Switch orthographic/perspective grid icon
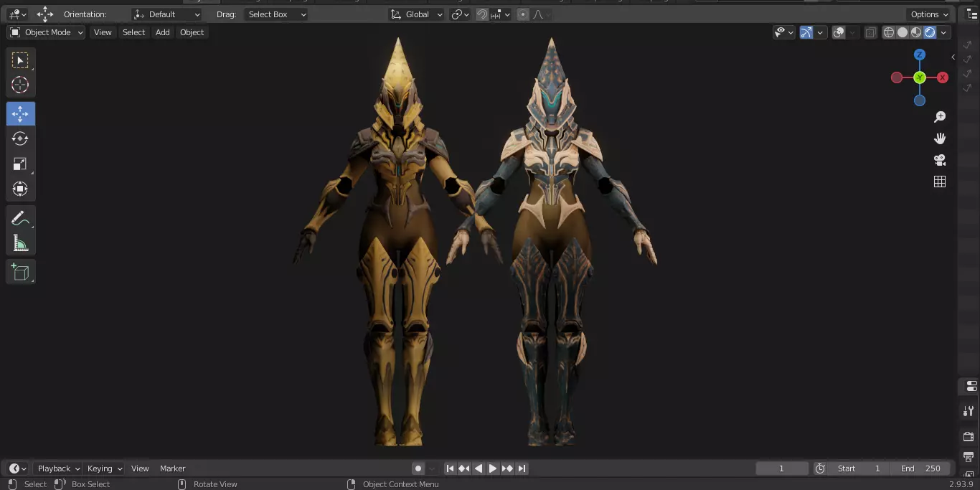Screen dimensions: 980x490 tap(940, 182)
